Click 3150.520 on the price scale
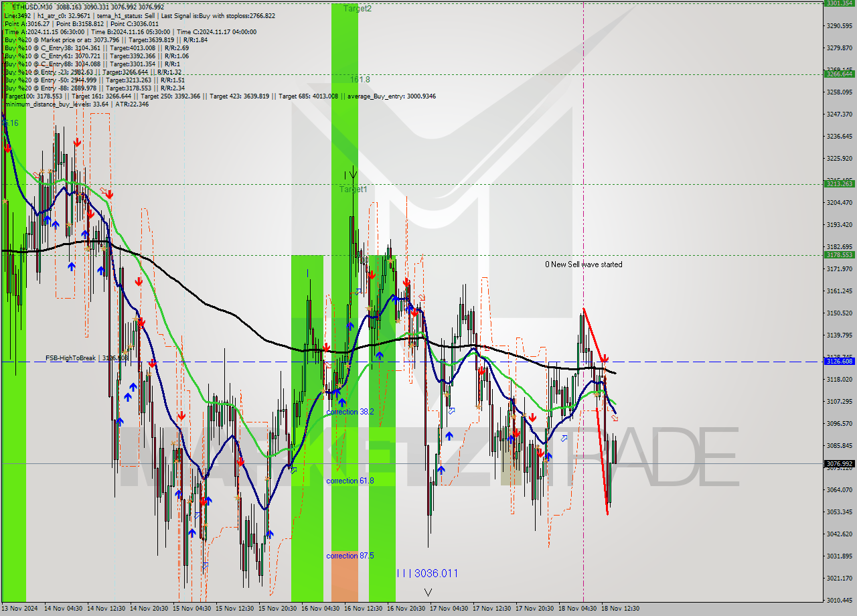The height and width of the screenshot is (616, 857). (x=840, y=313)
